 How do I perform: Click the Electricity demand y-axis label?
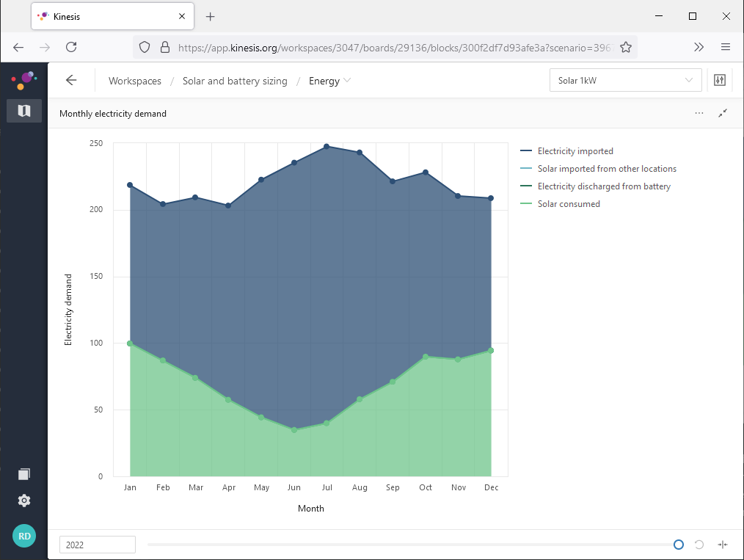[x=68, y=310]
